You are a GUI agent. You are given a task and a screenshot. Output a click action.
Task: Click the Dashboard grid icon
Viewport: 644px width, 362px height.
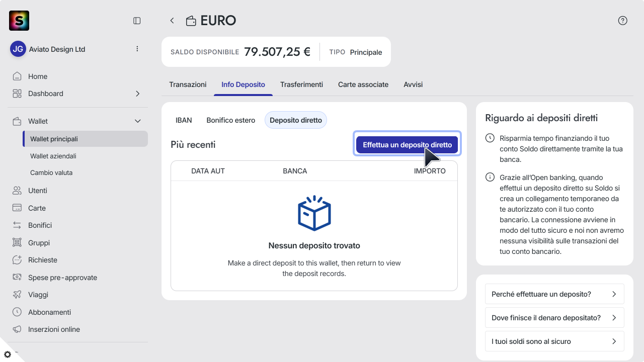pos(17,94)
